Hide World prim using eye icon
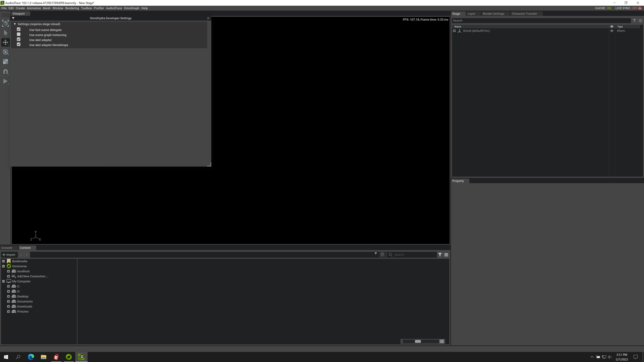 click(x=611, y=31)
